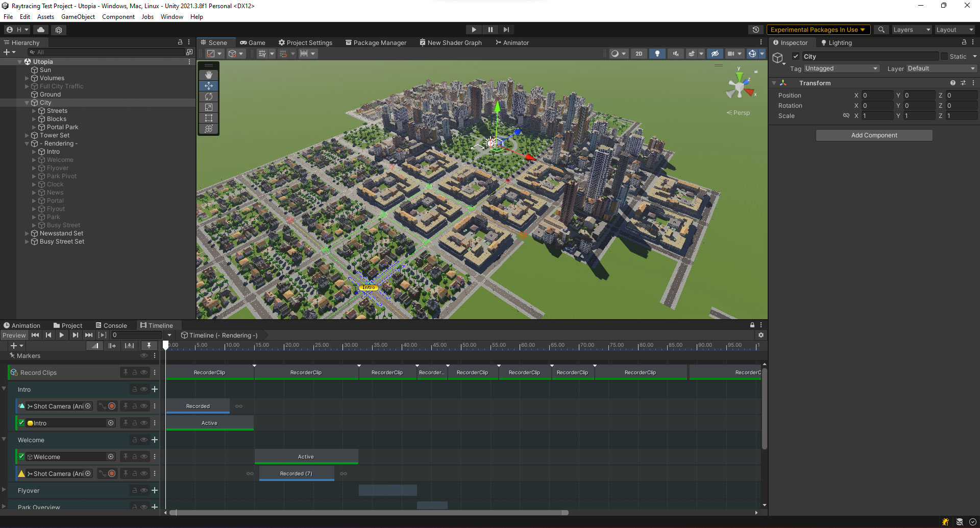Switch to the Package Manager tab
The image size is (980, 528).
tap(376, 43)
